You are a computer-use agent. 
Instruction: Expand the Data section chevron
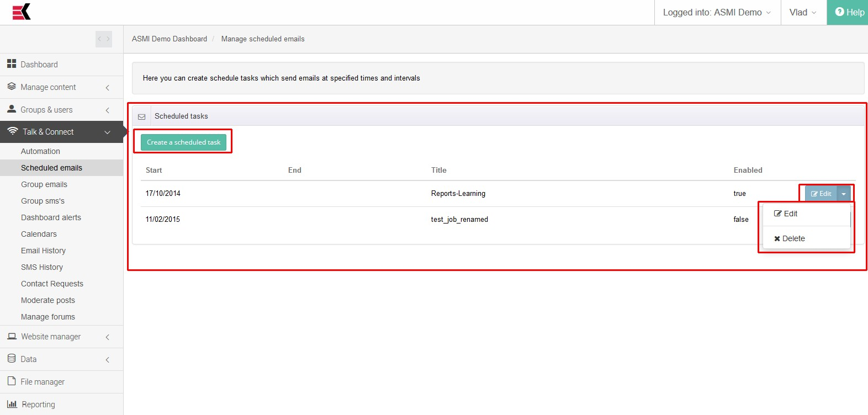tap(108, 359)
